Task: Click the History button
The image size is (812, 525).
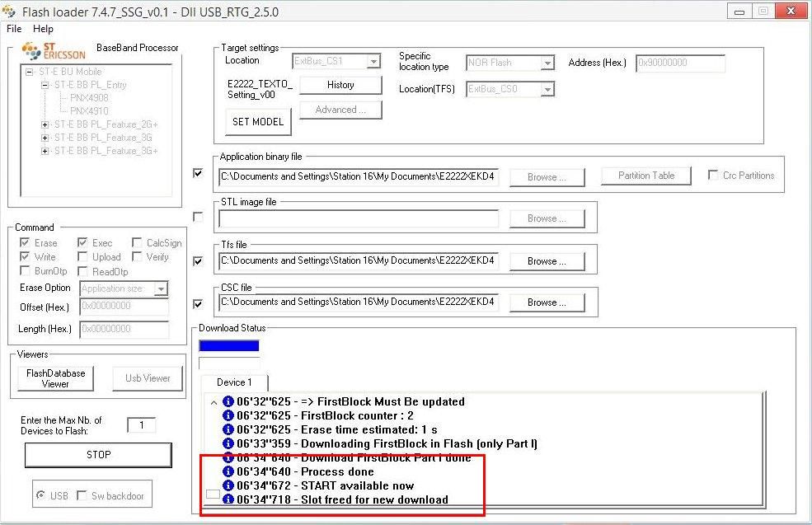Action: coord(340,85)
